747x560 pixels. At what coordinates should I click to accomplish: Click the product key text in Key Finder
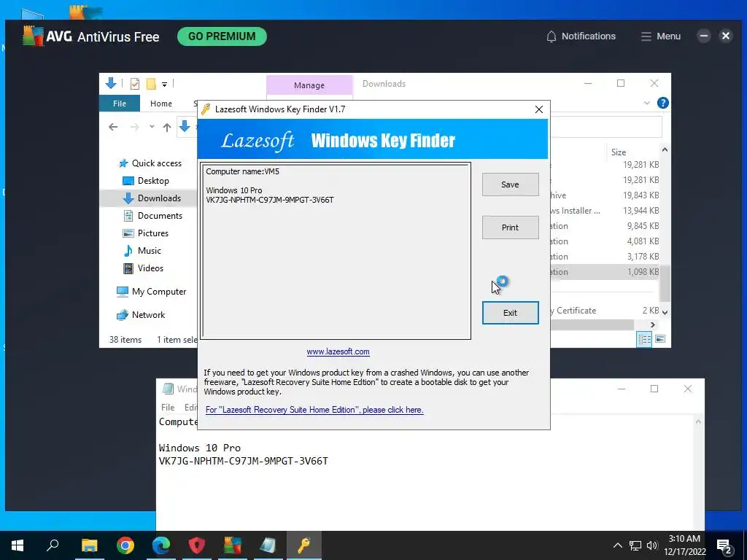coord(270,200)
